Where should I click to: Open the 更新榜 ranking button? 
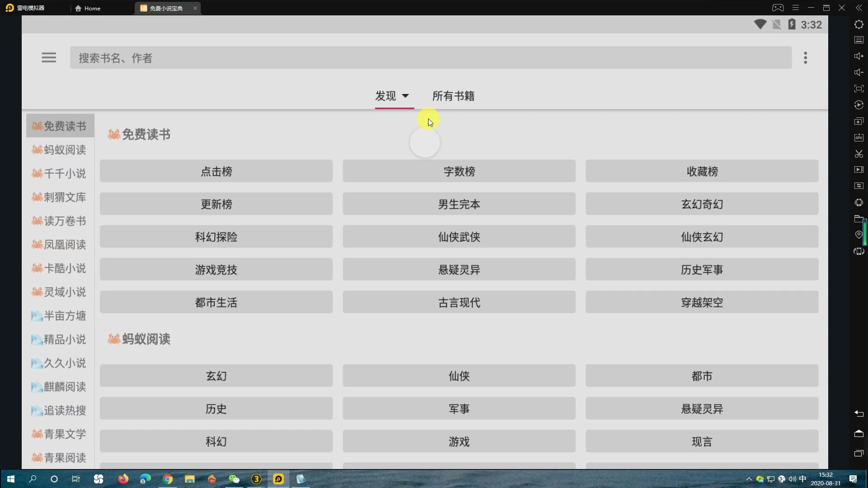pyautogui.click(x=216, y=204)
